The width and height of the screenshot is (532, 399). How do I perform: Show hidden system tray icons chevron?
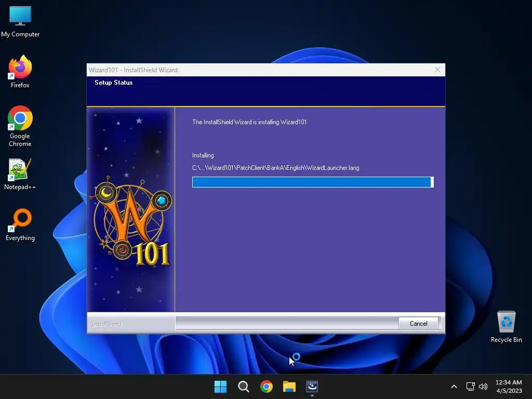454,387
